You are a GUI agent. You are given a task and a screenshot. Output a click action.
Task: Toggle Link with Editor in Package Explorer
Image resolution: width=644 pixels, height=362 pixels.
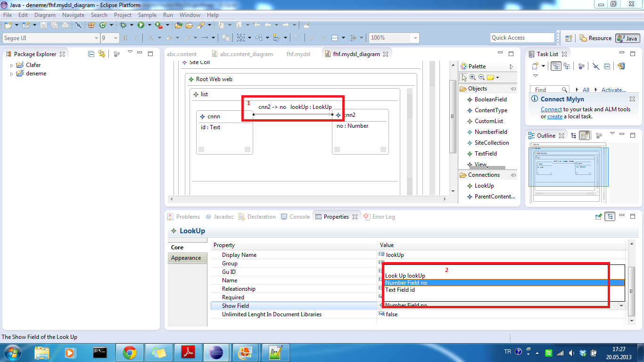101,54
